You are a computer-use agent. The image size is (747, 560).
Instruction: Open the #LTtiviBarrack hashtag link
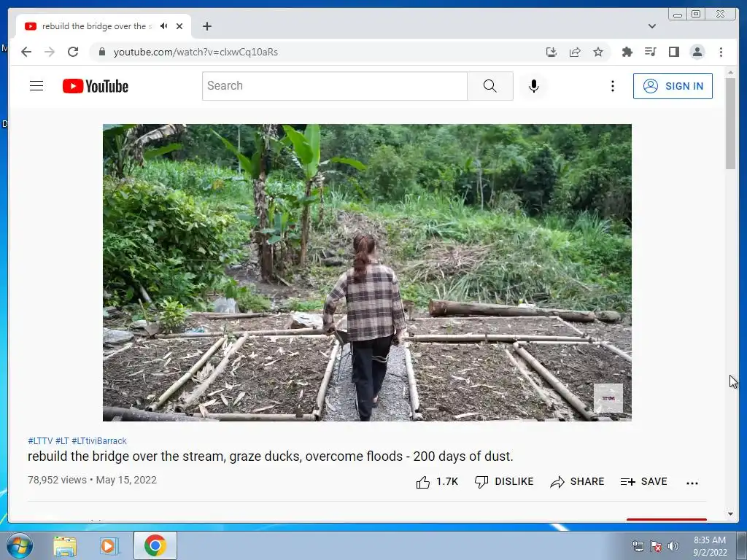tap(99, 441)
